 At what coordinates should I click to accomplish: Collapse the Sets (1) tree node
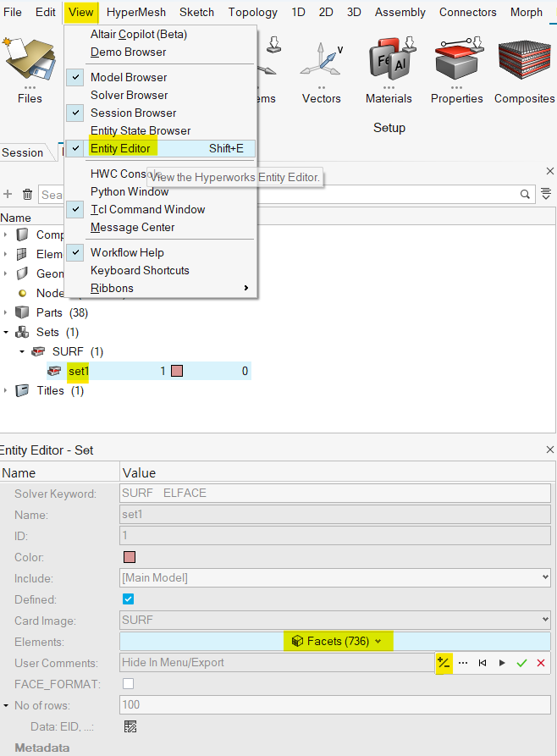(x=5, y=332)
